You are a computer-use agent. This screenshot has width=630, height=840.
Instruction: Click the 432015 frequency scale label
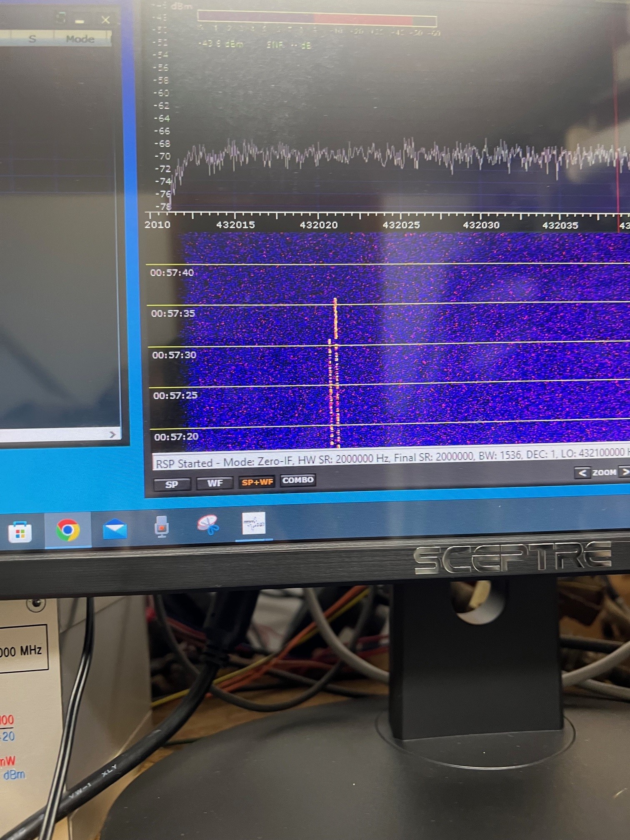point(235,225)
